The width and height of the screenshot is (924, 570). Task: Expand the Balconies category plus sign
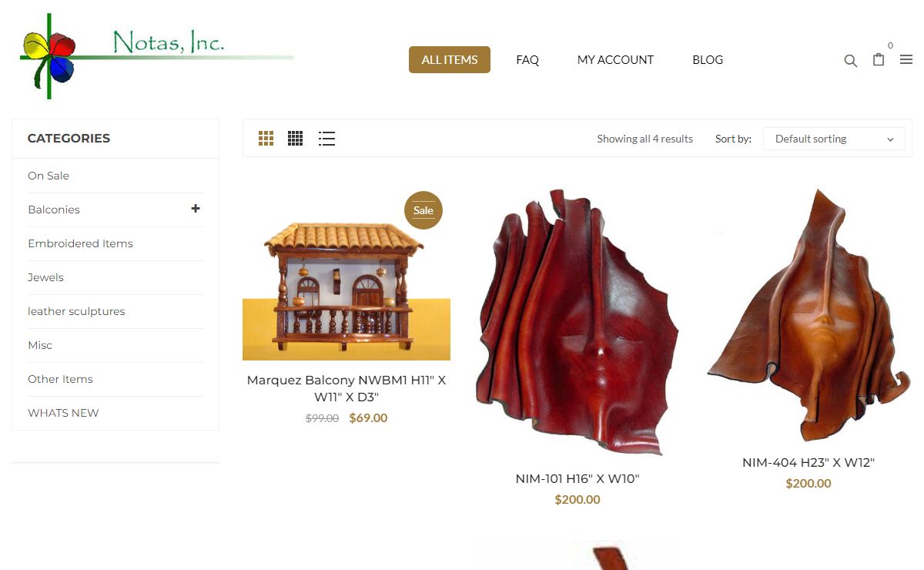click(x=196, y=209)
